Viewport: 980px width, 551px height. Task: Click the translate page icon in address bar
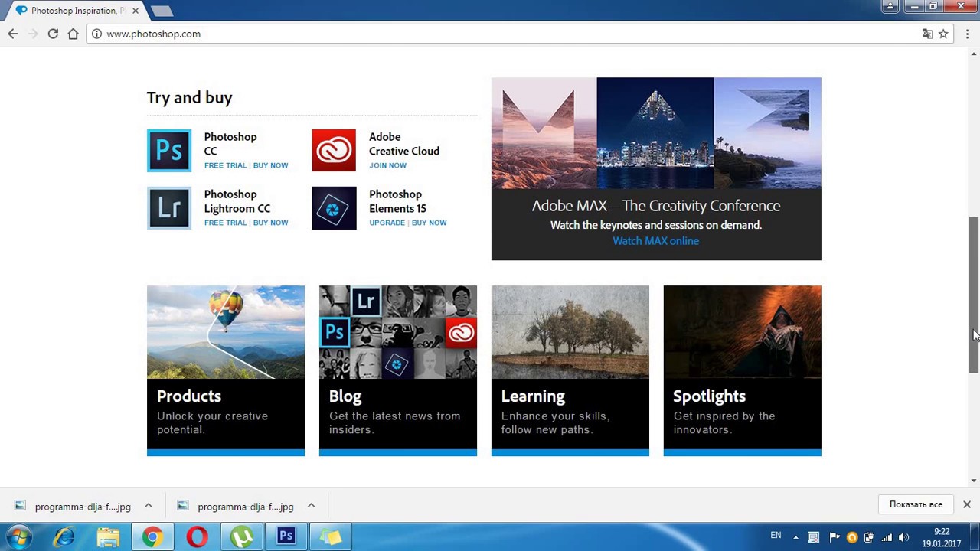(927, 34)
